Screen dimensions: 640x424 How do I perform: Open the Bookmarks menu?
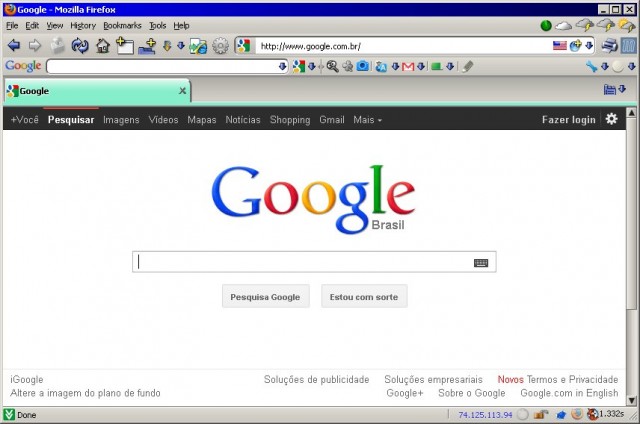(x=122, y=25)
